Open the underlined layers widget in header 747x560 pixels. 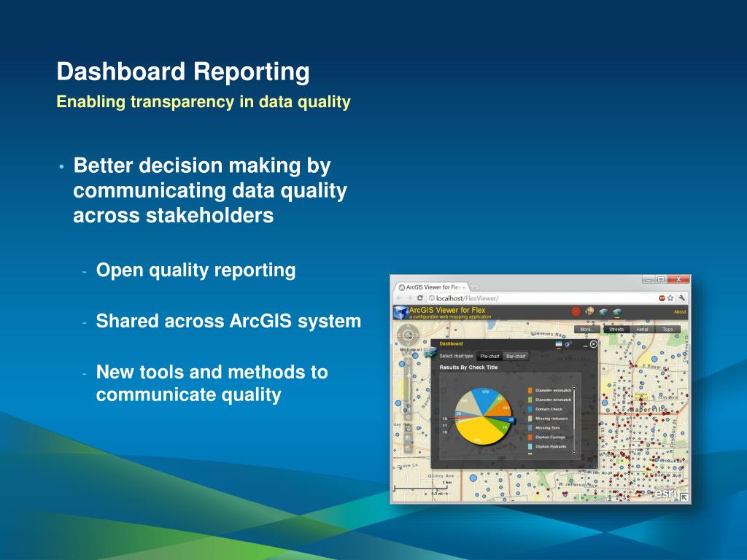[617, 312]
